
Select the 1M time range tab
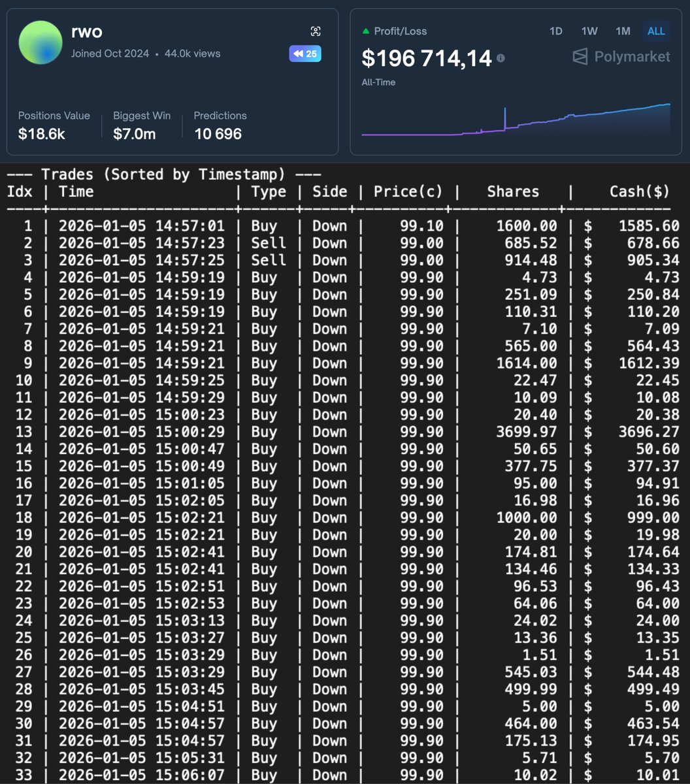click(623, 31)
